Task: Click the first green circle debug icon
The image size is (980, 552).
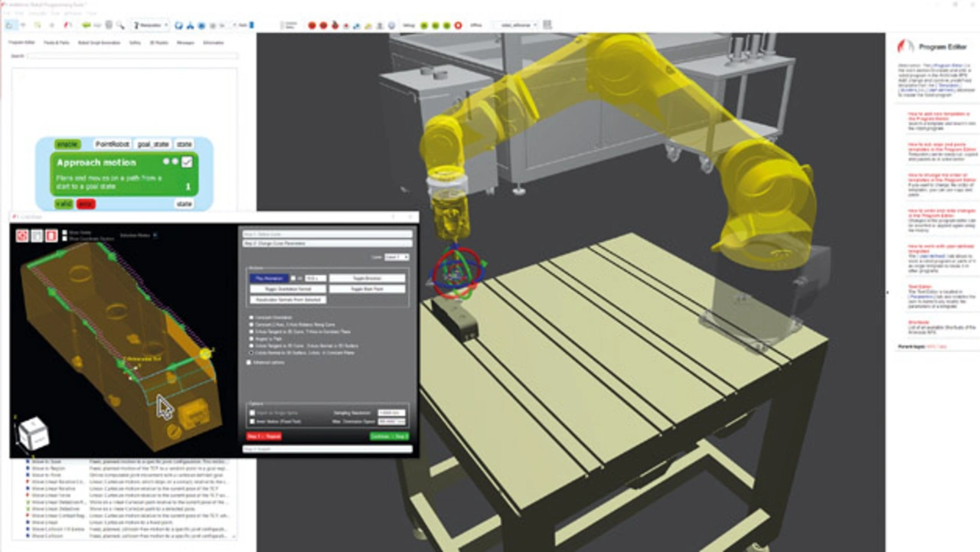Action: coord(423,25)
